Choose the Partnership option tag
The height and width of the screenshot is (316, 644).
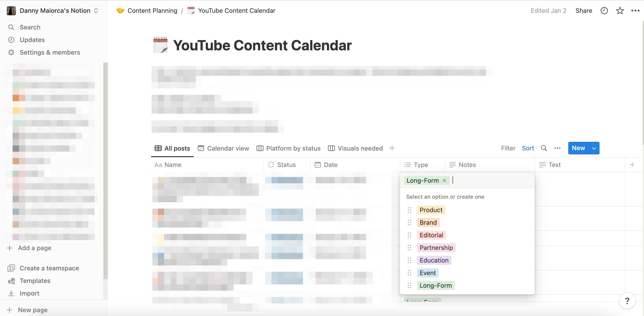click(436, 247)
